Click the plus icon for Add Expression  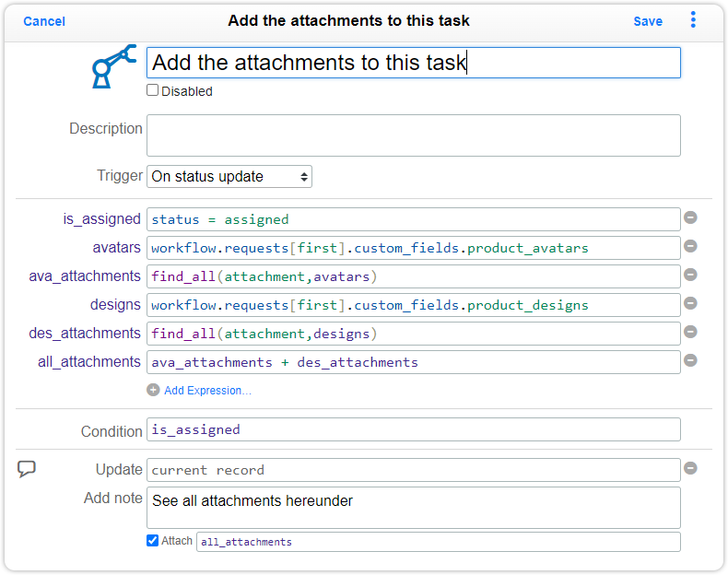[153, 390]
